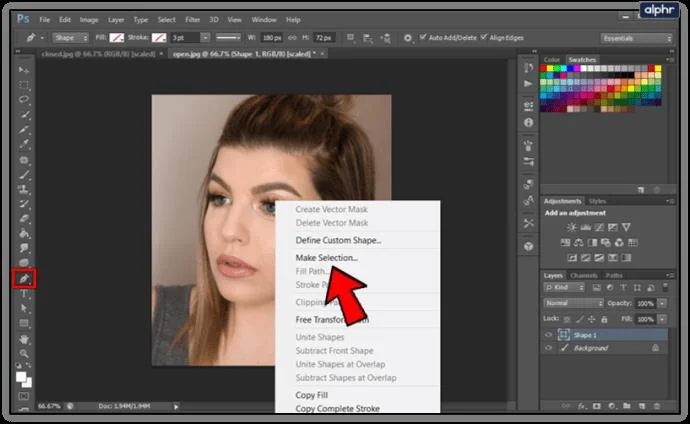Click the shape width input field
690x424 pixels.
point(272,38)
